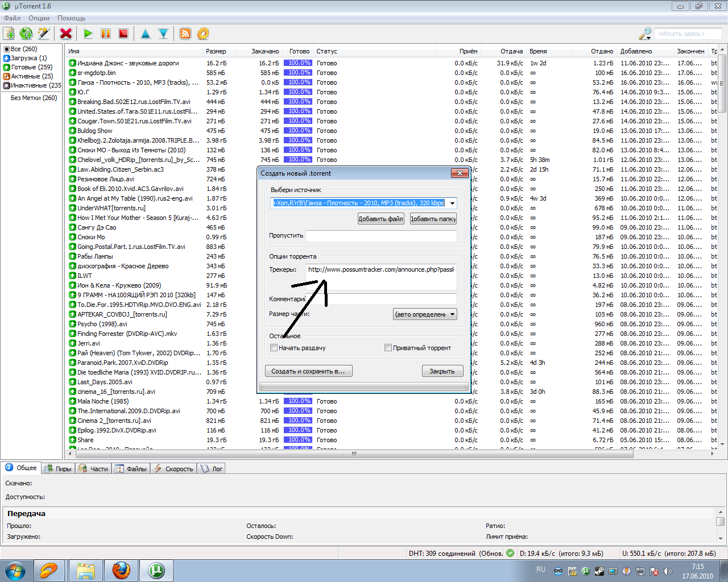
Task: Click the green Start torrent icon
Action: click(x=88, y=34)
